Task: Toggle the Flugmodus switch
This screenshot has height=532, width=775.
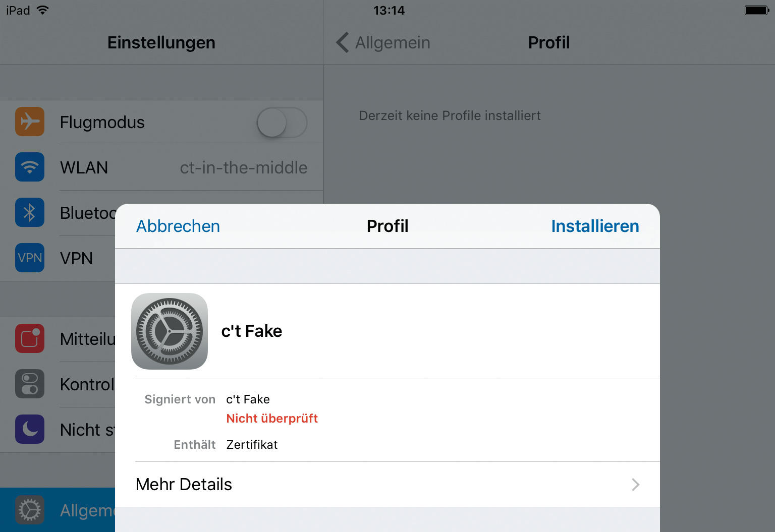Action: [x=282, y=122]
